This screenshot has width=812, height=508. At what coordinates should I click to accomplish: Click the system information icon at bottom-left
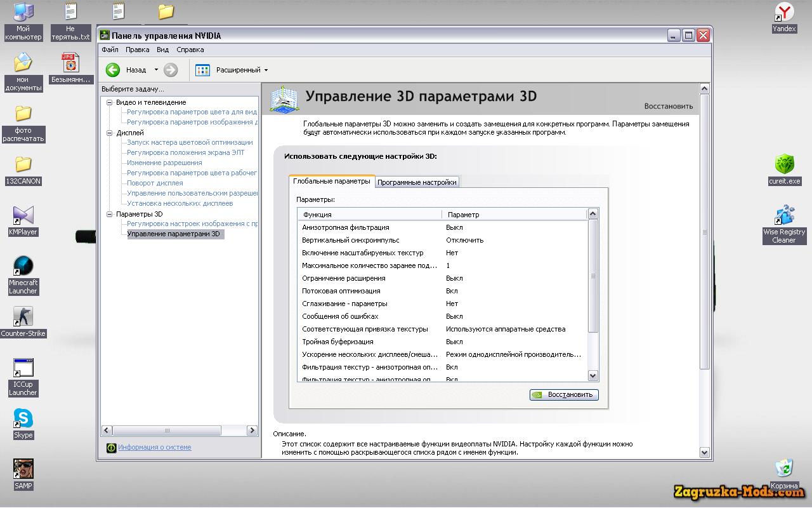click(x=112, y=448)
